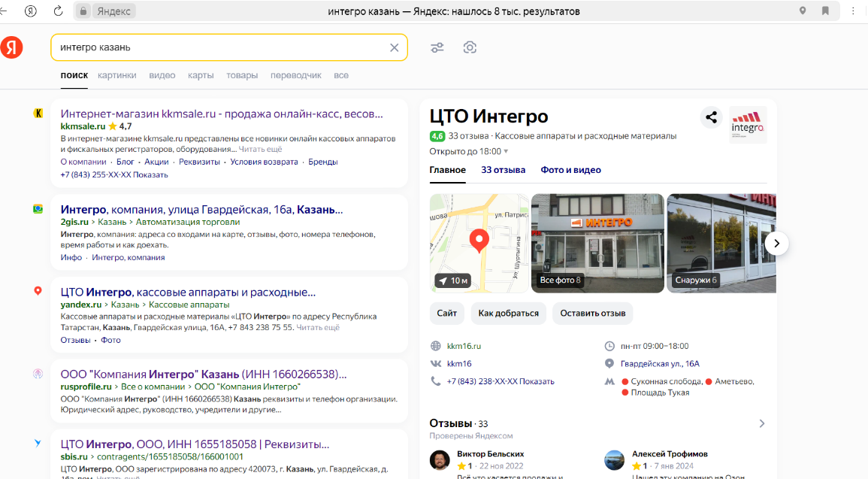868x479 pixels.
Task: Click the metro icon near stations
Action: click(609, 381)
